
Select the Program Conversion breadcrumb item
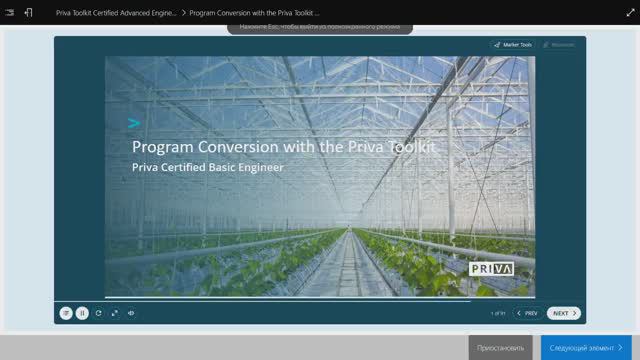point(254,13)
